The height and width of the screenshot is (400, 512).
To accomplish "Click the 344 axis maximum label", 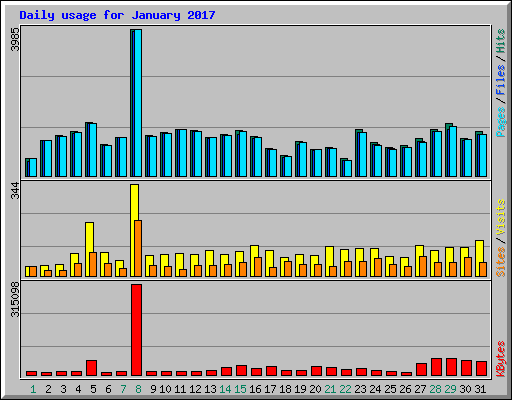I will point(15,190).
